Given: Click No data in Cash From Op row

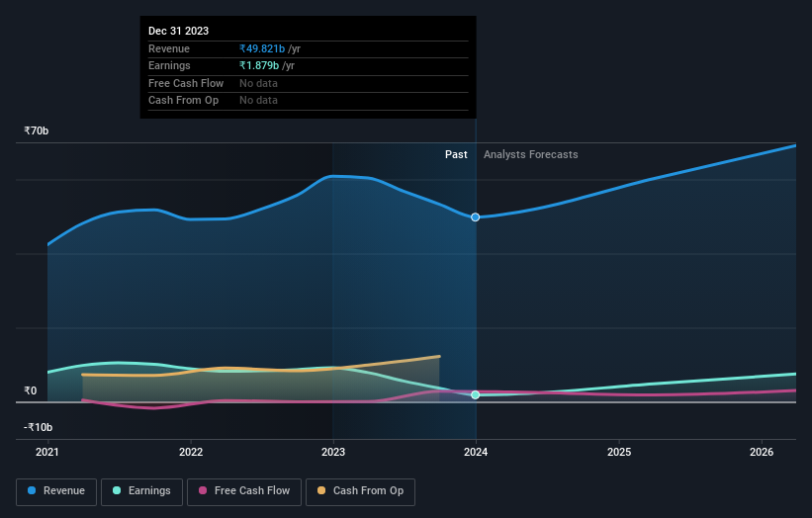Looking at the screenshot, I should pos(258,101).
